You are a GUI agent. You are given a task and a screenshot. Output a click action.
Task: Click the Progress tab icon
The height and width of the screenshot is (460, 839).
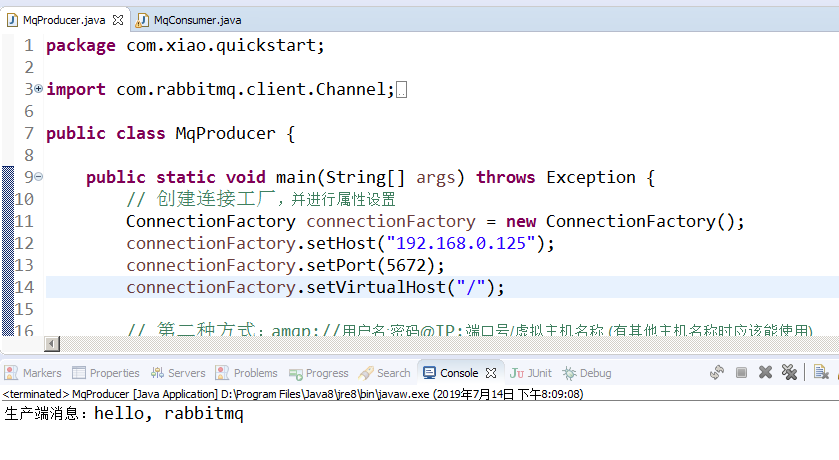tap(295, 373)
